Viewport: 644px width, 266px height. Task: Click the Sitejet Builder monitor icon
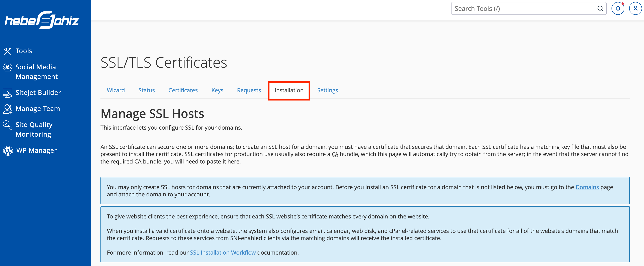coord(7,93)
